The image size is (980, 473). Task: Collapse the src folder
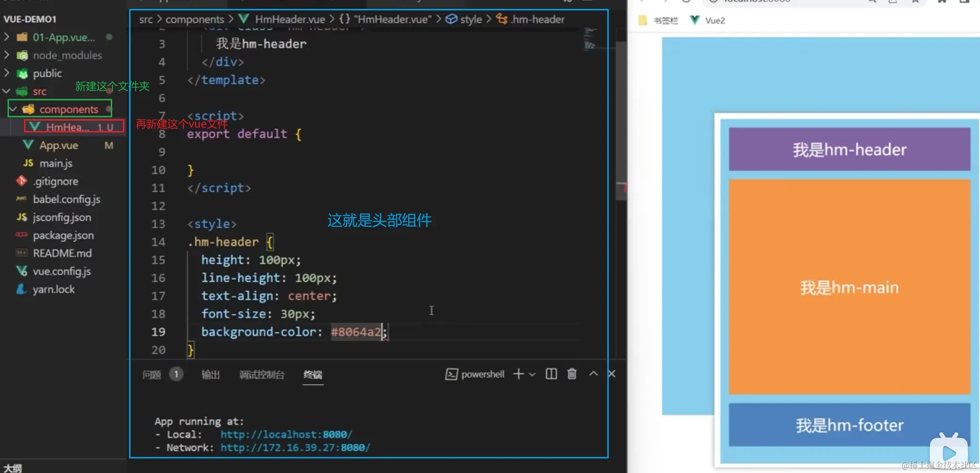click(7, 91)
